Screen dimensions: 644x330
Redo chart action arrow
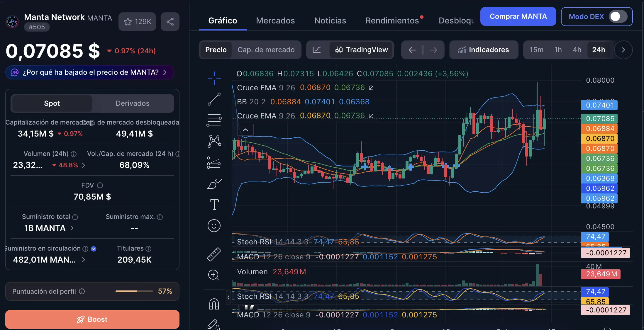point(433,50)
